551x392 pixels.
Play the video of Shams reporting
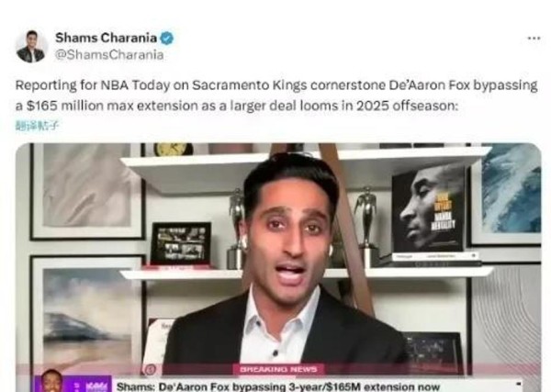(278, 267)
